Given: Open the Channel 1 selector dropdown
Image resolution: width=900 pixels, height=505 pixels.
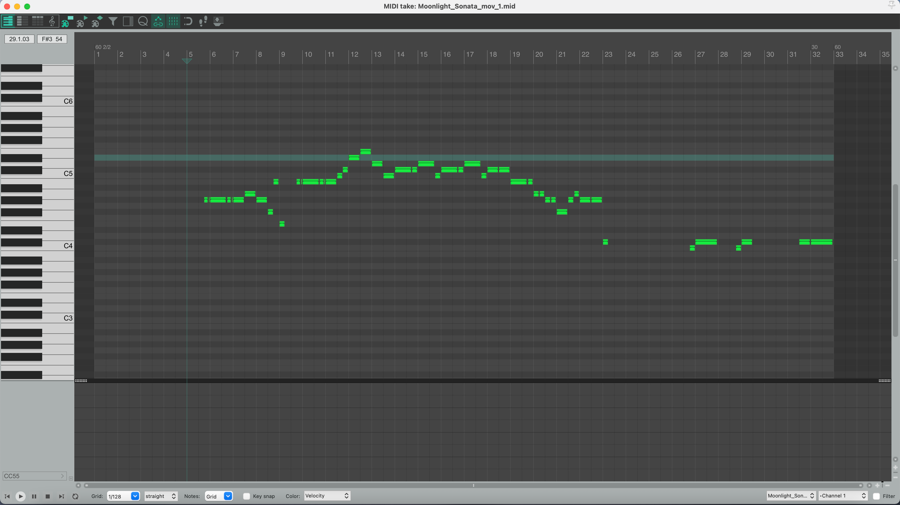Looking at the screenshot, I should (x=843, y=496).
